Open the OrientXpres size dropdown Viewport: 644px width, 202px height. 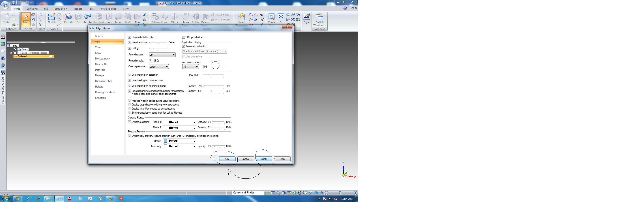[159, 66]
